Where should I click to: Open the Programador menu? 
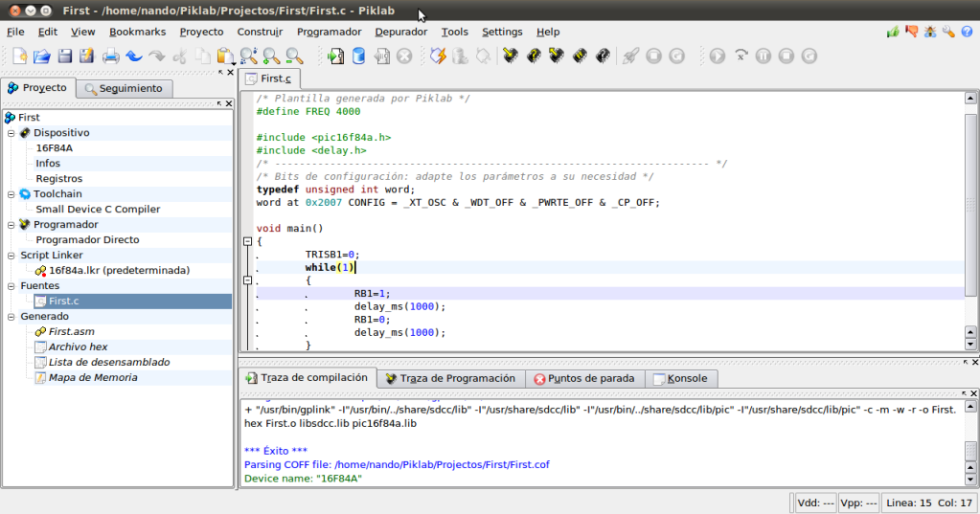[x=329, y=32]
